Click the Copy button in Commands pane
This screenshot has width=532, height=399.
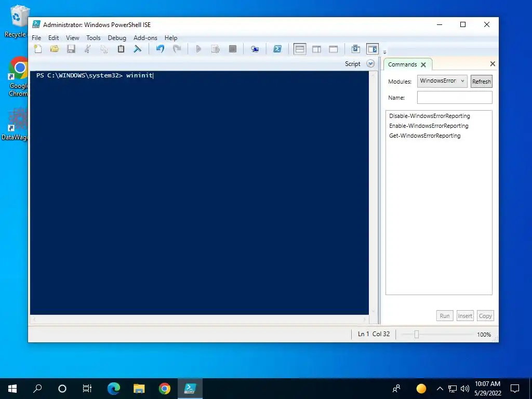485,315
